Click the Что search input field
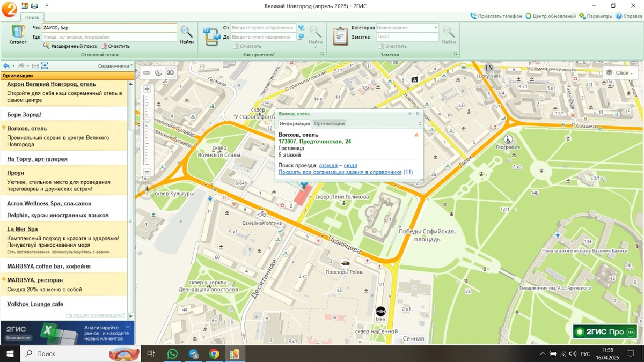Screen dimensions: 644x362 tap(109, 28)
